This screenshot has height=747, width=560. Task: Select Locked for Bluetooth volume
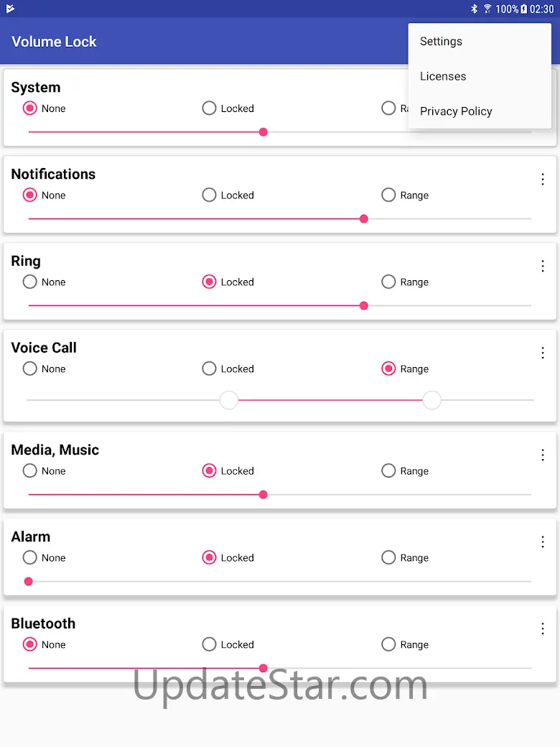228,644
